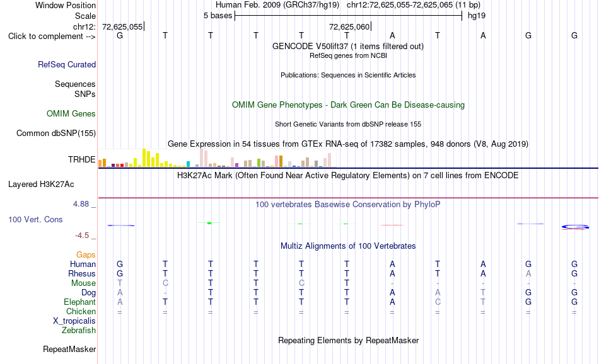
Task: Click the red PhyloP conservation mark
Action: pyautogui.click(x=392, y=225)
